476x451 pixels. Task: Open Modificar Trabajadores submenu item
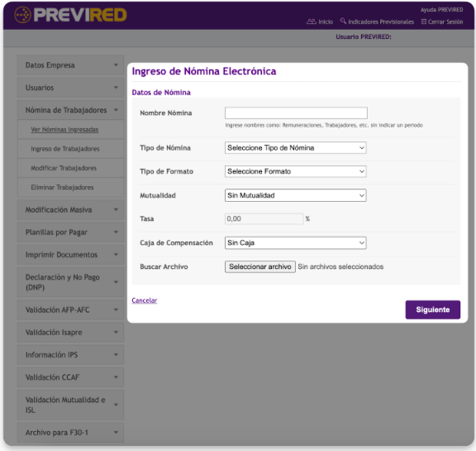tap(63, 168)
